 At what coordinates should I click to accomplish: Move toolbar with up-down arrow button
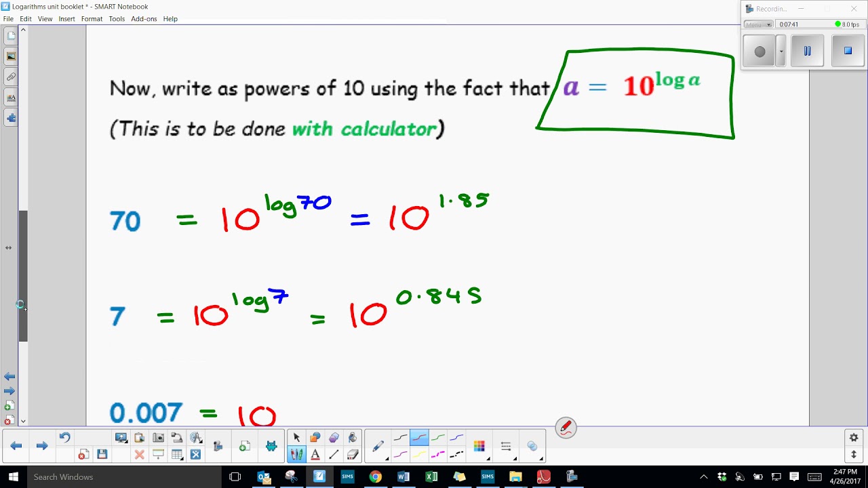pos(854,454)
